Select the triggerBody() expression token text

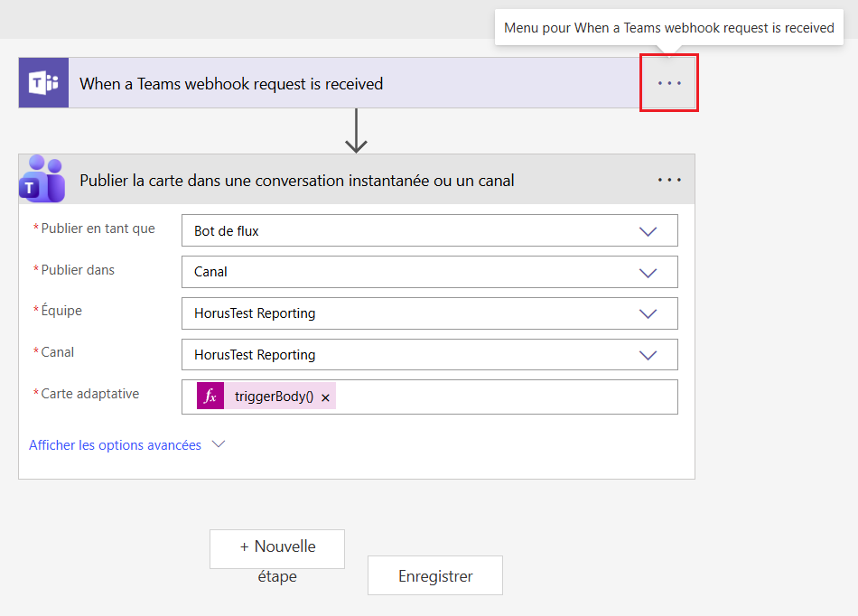274,397
